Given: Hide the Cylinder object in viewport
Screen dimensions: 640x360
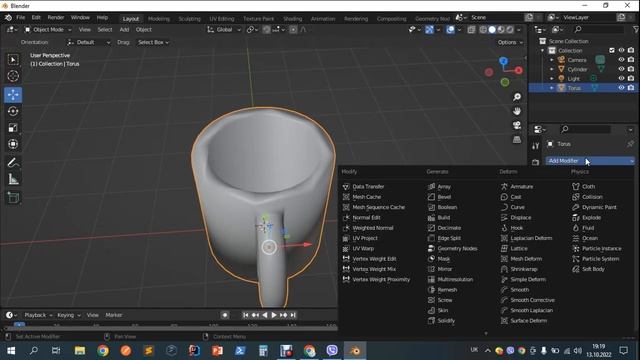Looking at the screenshot, I should [621, 69].
